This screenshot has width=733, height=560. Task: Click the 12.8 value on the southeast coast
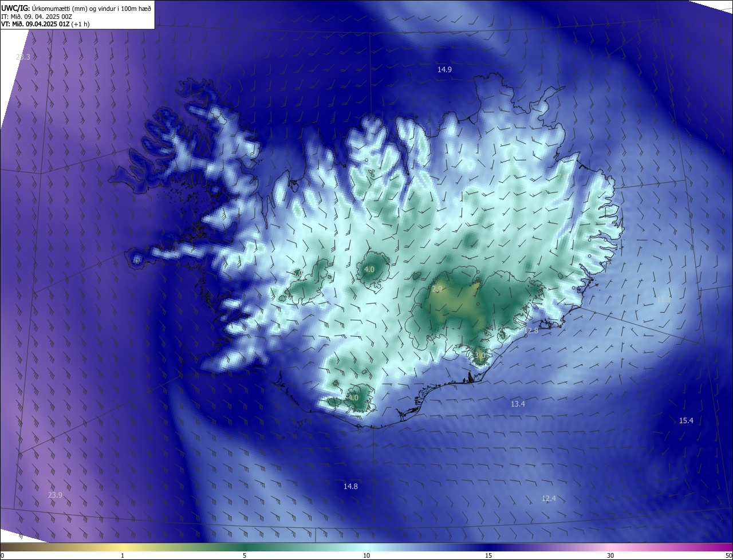coord(531,331)
